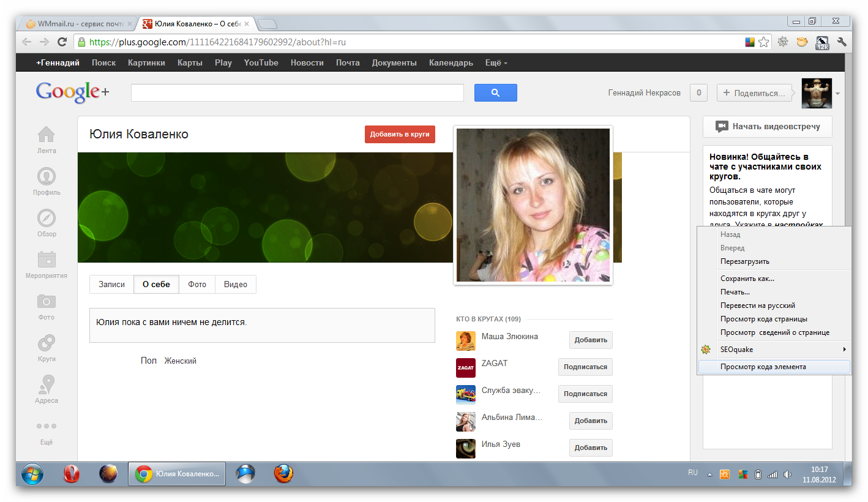Click Добавить в круги red button
This screenshot has width=868, height=502.
tap(400, 134)
